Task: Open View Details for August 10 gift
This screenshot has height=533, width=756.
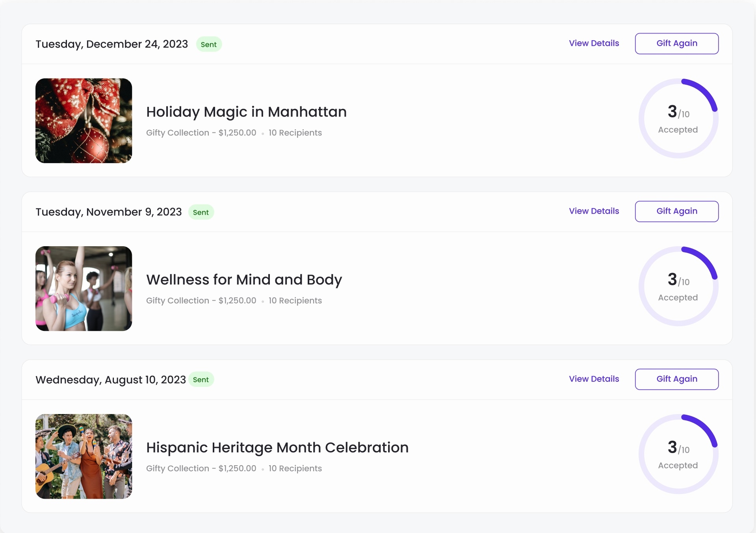Action: click(x=594, y=379)
